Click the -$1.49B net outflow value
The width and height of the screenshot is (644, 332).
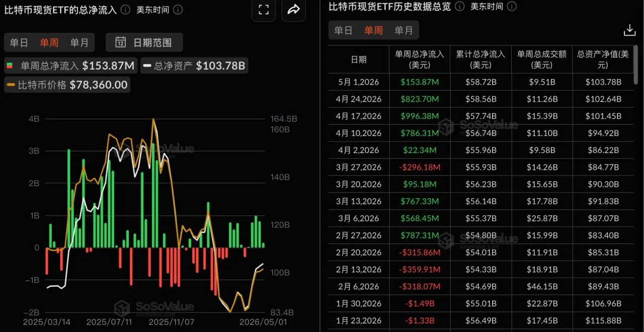(420, 304)
